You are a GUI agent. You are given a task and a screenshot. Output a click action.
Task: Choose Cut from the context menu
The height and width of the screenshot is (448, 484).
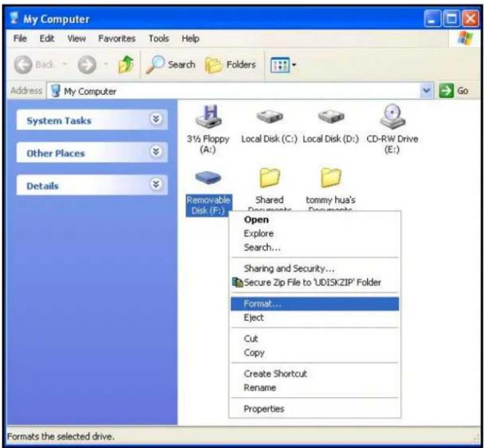(x=315, y=339)
